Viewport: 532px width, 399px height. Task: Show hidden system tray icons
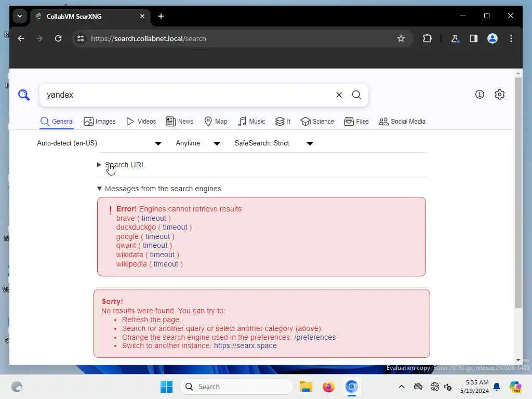point(402,387)
